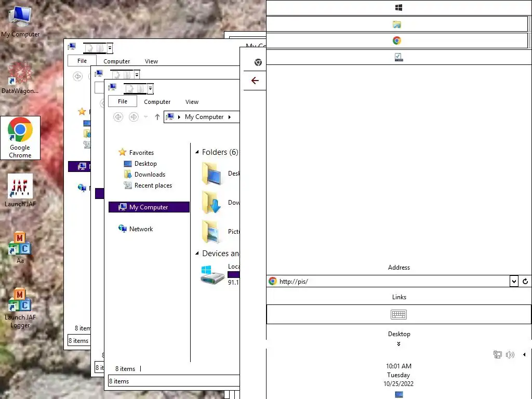The width and height of the screenshot is (532, 399).
Task: Open the My Computer desktop icon
Action: pyautogui.click(x=20, y=21)
